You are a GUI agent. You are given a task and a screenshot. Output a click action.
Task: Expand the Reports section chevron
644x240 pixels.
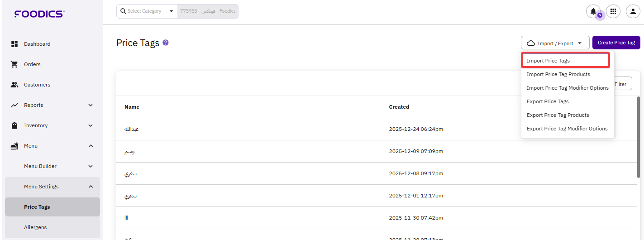tap(91, 105)
